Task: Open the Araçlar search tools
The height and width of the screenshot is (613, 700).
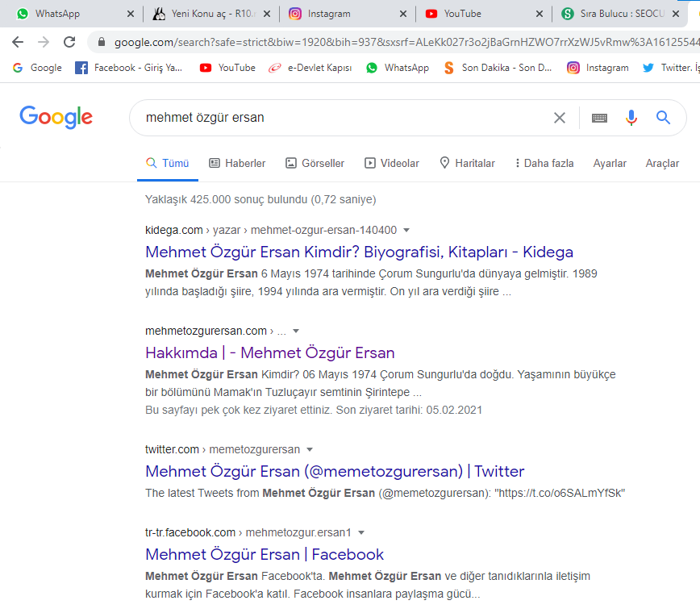Action: [x=662, y=164]
